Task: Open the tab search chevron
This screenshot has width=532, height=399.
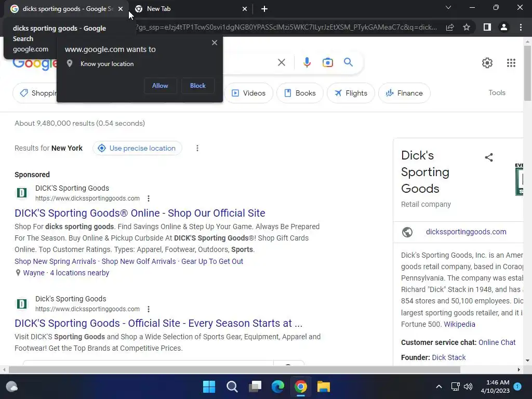Action: click(448, 7)
